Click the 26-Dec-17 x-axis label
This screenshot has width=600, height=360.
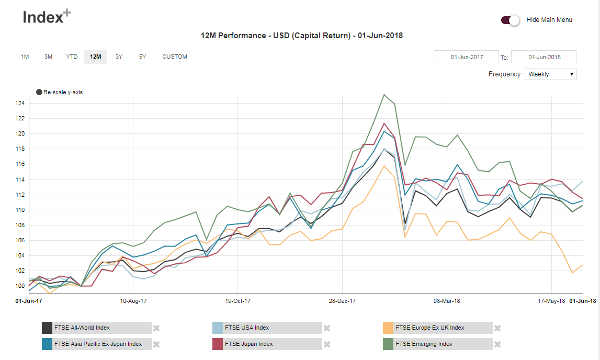[x=342, y=301]
